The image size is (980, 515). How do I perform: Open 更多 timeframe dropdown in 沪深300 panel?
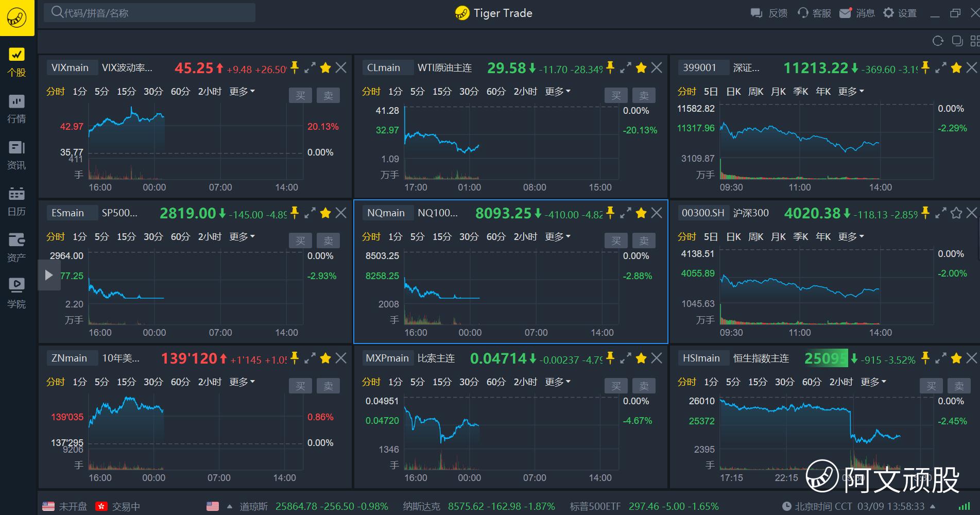(x=851, y=237)
